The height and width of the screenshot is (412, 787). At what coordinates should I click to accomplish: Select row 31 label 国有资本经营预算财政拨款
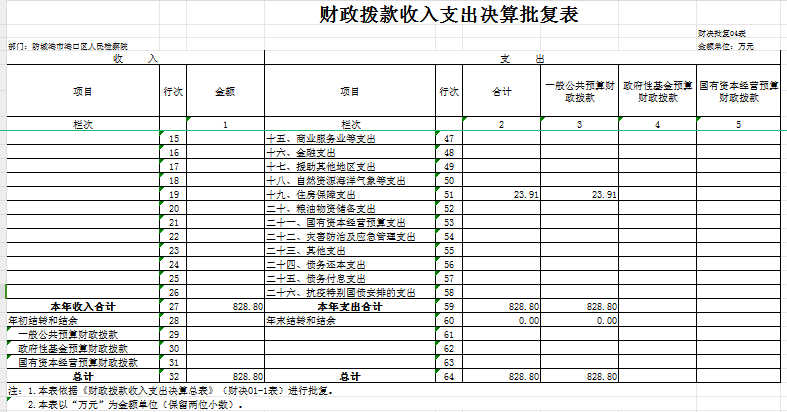pos(83,362)
